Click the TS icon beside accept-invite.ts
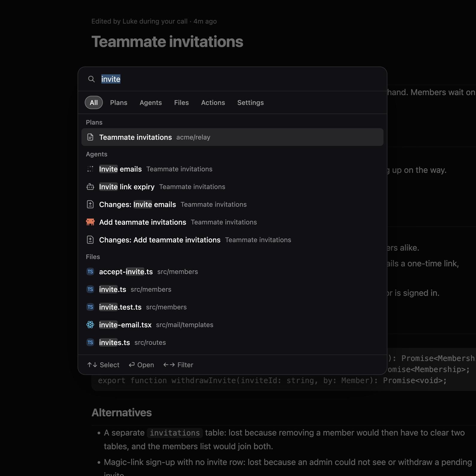Viewport: 476px width, 476px height. click(90, 272)
